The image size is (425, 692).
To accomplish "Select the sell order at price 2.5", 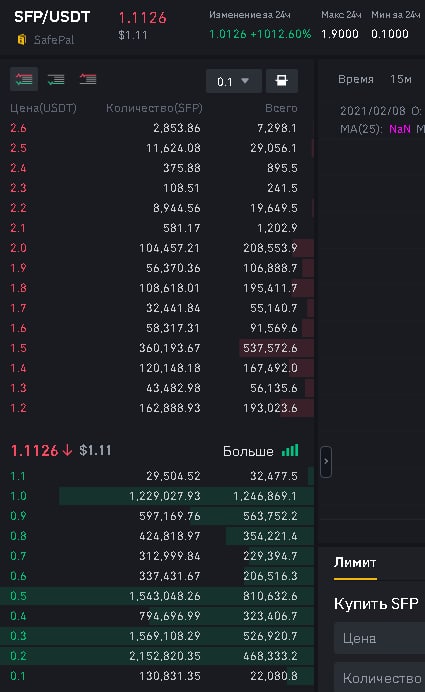I will (x=157, y=148).
